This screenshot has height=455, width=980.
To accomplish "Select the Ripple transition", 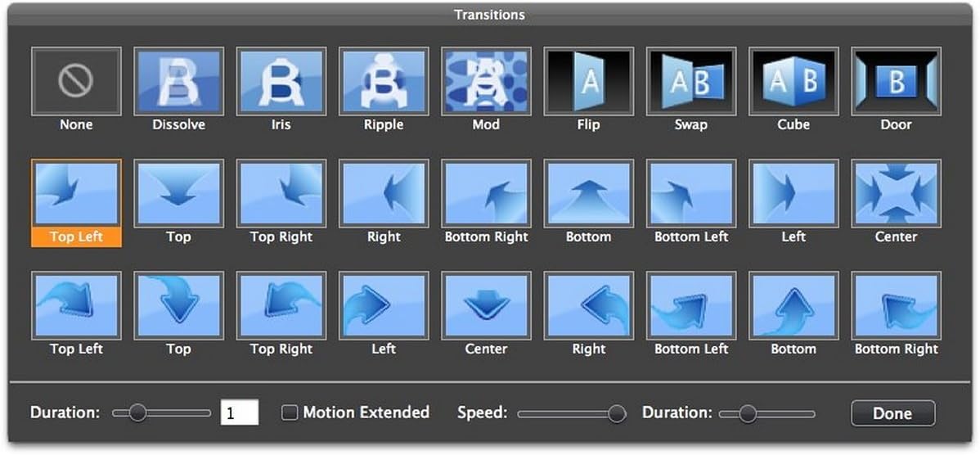I will point(384,81).
